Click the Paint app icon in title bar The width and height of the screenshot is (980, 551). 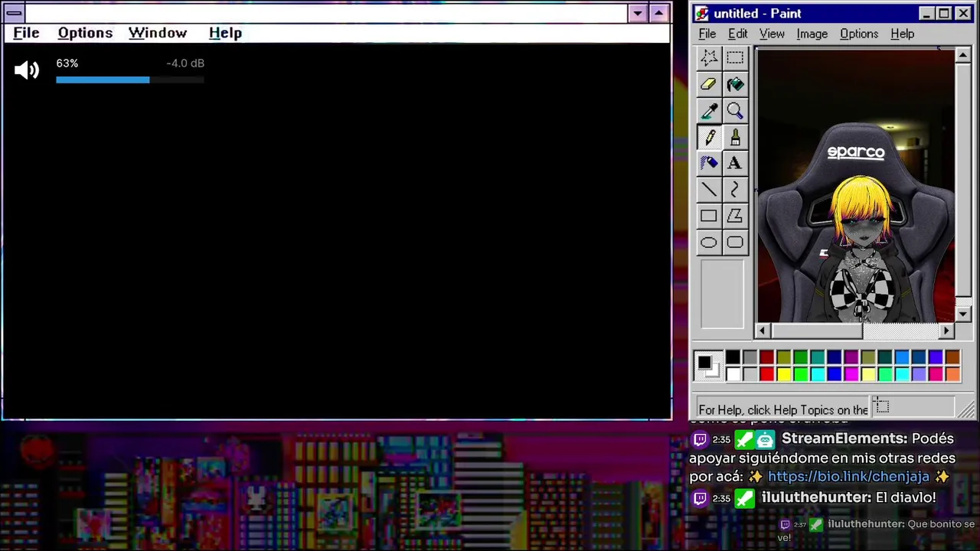tap(701, 14)
